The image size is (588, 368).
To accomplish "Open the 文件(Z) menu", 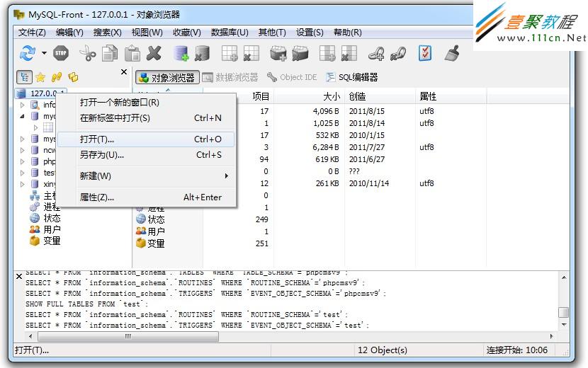I will click(32, 33).
